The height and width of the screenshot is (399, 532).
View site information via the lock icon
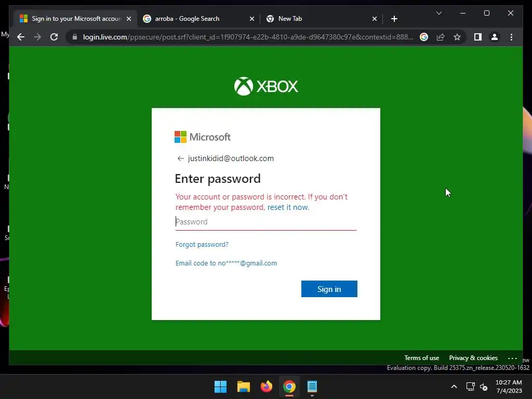(75, 37)
